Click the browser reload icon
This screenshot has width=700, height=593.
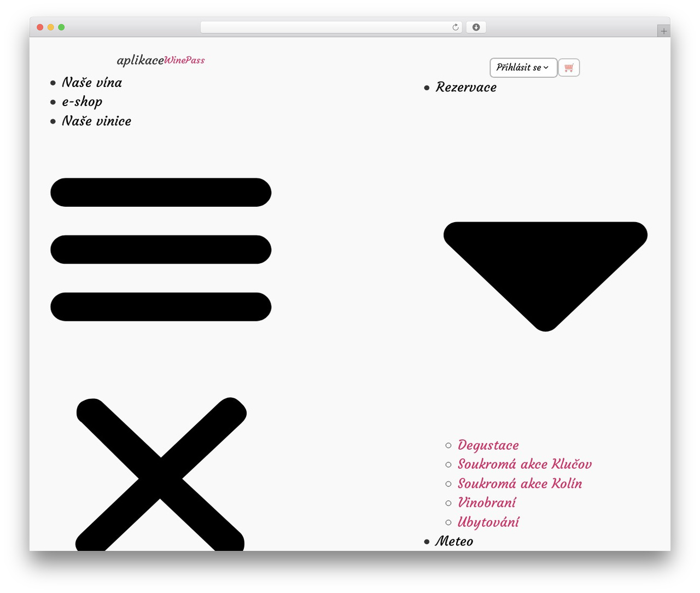tap(456, 27)
